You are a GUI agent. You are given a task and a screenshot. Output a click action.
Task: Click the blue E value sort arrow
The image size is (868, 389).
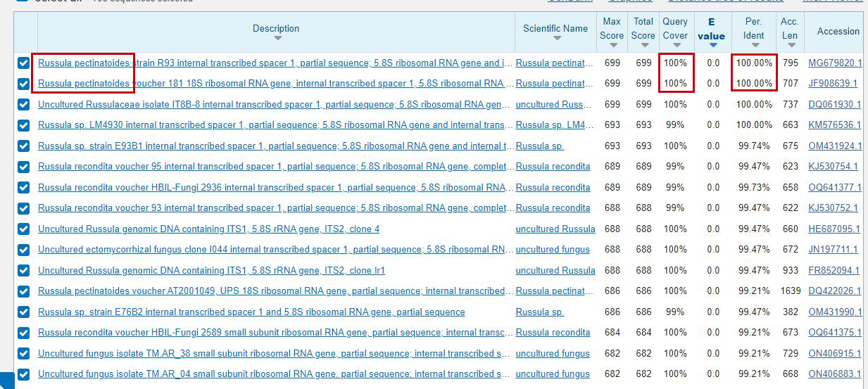[x=712, y=46]
